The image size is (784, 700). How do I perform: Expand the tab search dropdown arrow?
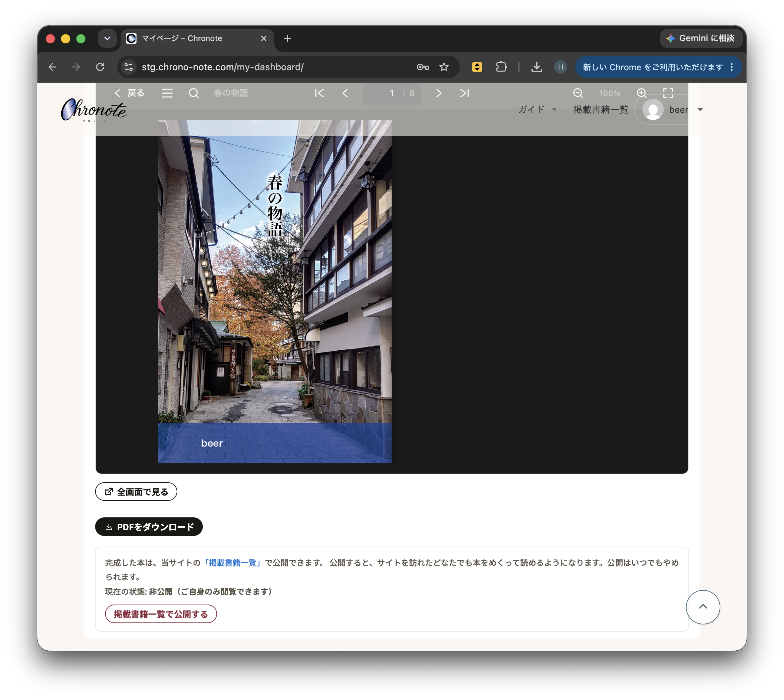pyautogui.click(x=107, y=38)
